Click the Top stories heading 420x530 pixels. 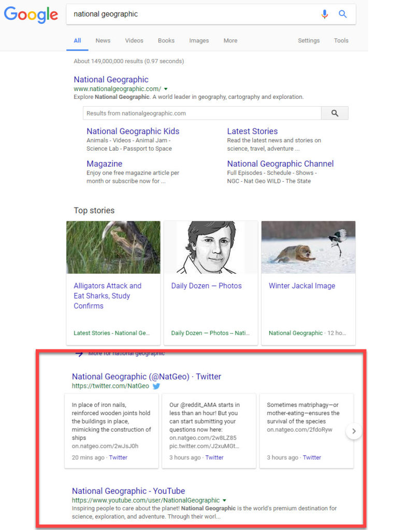click(94, 210)
